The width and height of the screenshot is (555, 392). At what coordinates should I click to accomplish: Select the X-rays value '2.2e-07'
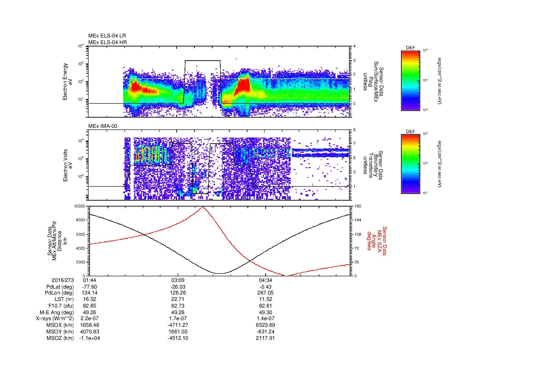(x=90, y=318)
